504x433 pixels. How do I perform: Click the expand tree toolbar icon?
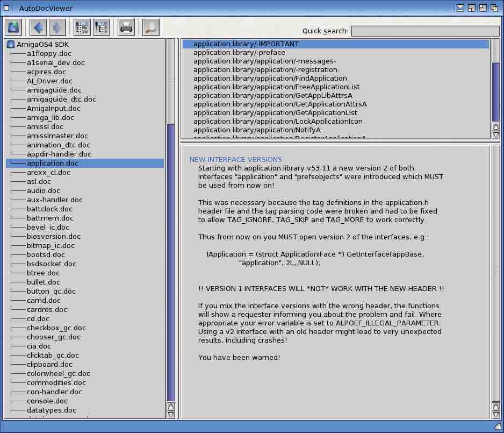click(82, 27)
